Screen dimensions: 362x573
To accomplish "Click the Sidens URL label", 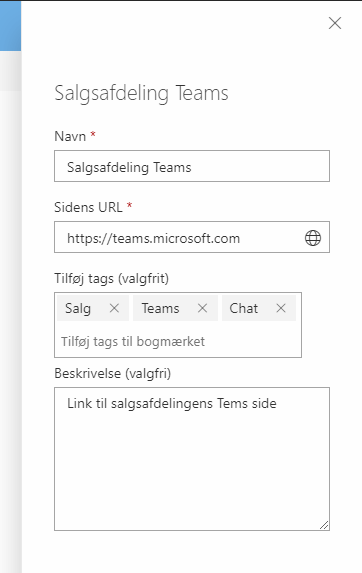I will tap(88, 207).
